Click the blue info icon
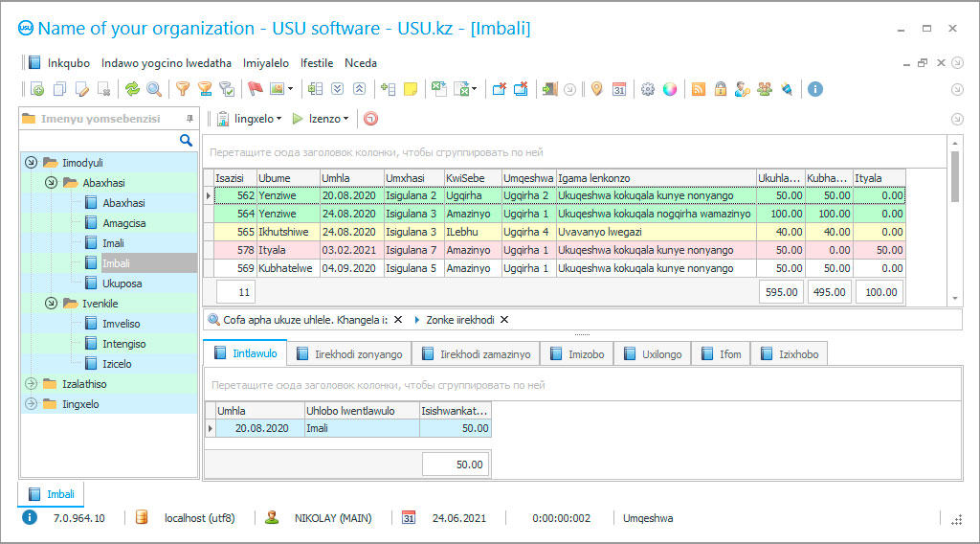The image size is (980, 544). (x=815, y=89)
